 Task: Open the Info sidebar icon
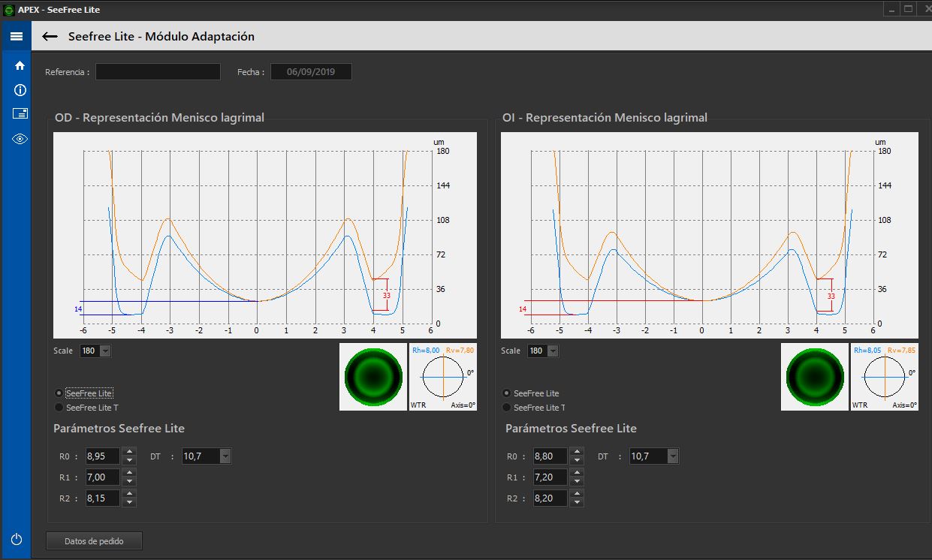coord(20,90)
